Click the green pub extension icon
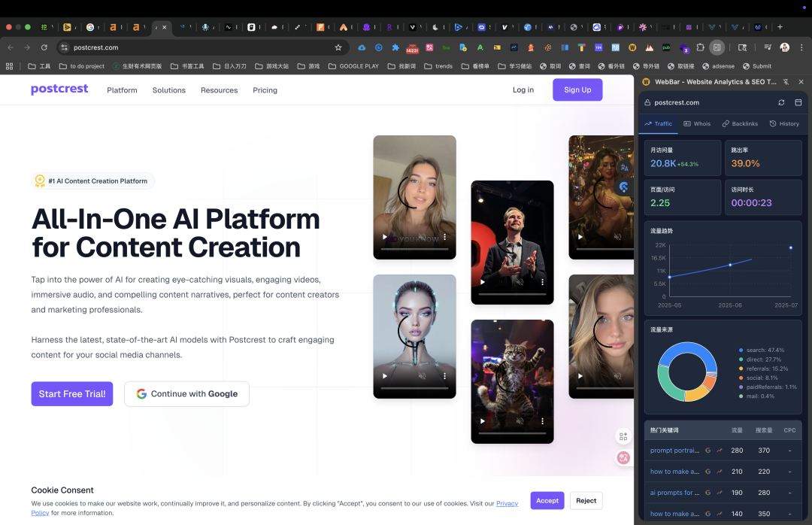 coord(666,47)
